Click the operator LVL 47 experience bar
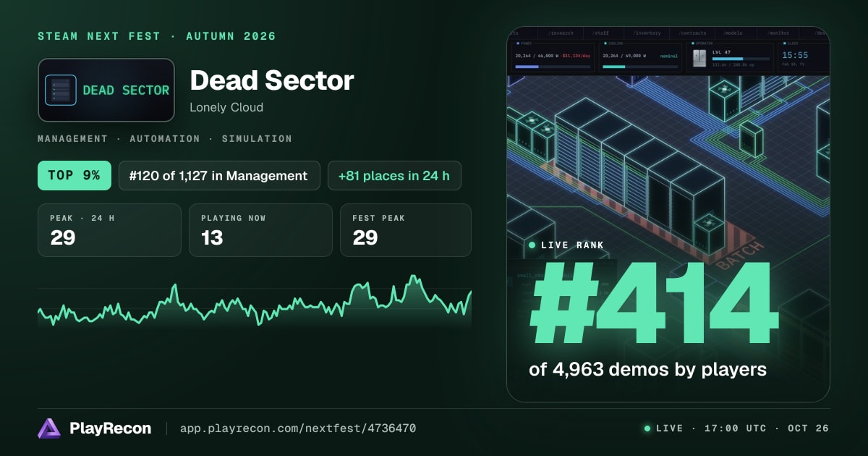The height and width of the screenshot is (456, 868). tap(741, 59)
